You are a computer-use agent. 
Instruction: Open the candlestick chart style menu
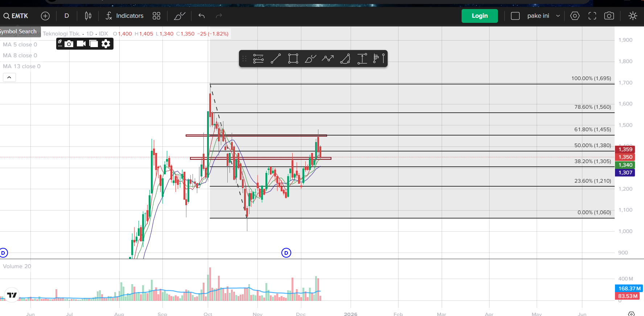point(88,16)
